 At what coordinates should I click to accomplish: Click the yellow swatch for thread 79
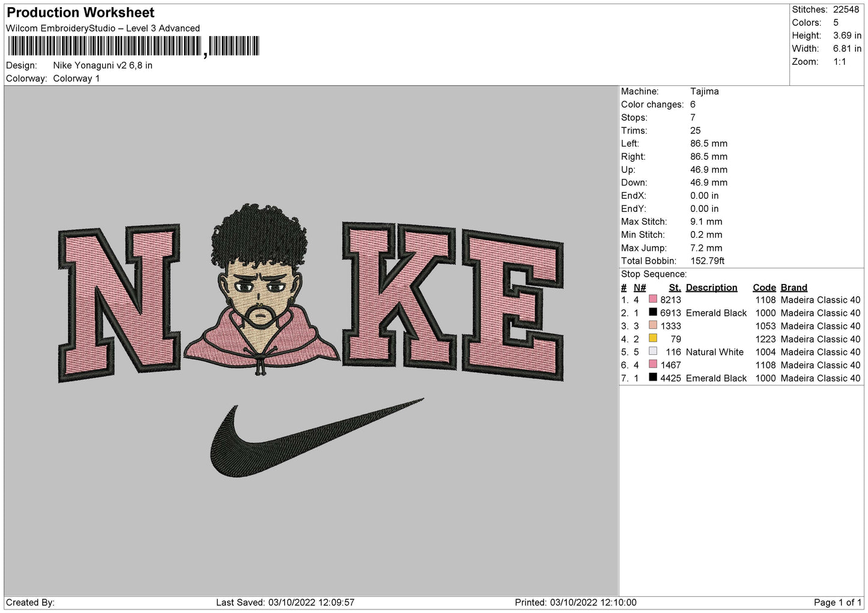(x=653, y=338)
